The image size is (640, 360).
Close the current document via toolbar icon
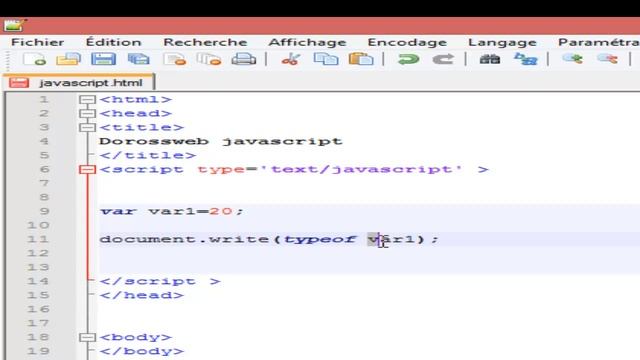point(174,59)
